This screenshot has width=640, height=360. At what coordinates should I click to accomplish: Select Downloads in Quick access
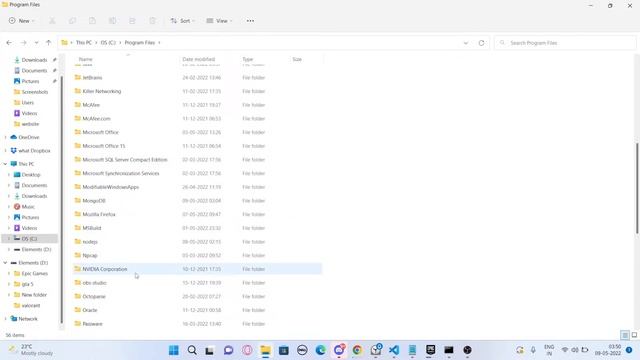pyautogui.click(x=34, y=60)
